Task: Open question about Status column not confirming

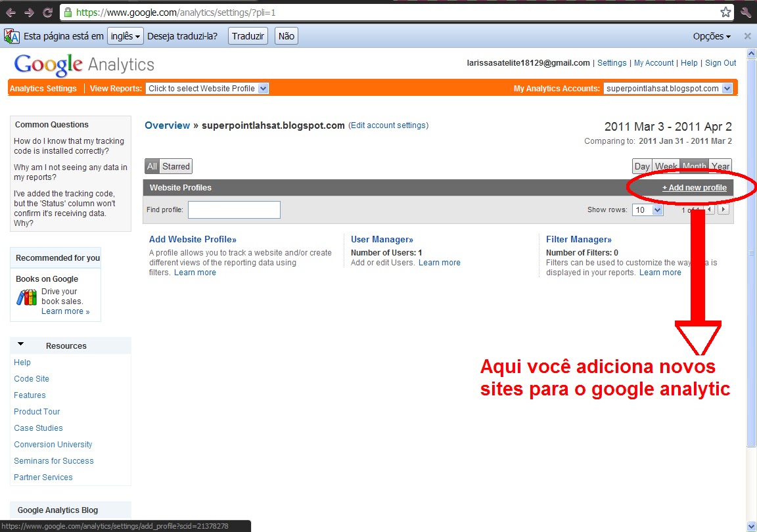Action: click(x=64, y=209)
